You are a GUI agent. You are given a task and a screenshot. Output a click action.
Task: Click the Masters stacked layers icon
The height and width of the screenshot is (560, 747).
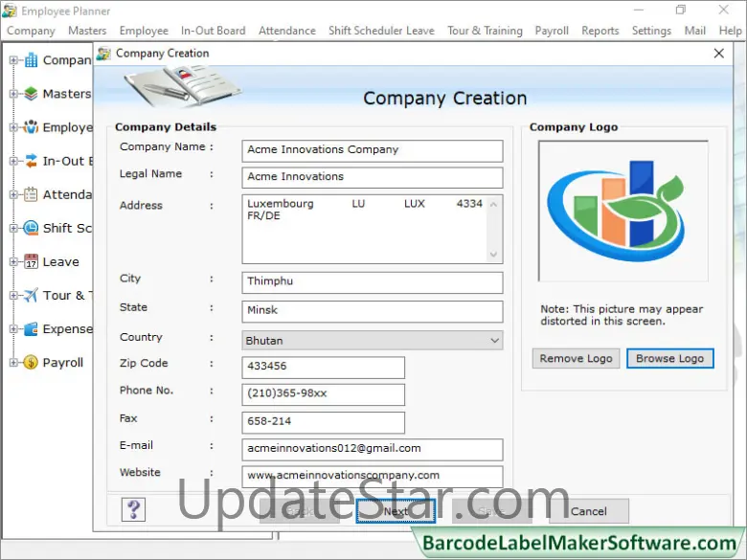click(x=31, y=94)
